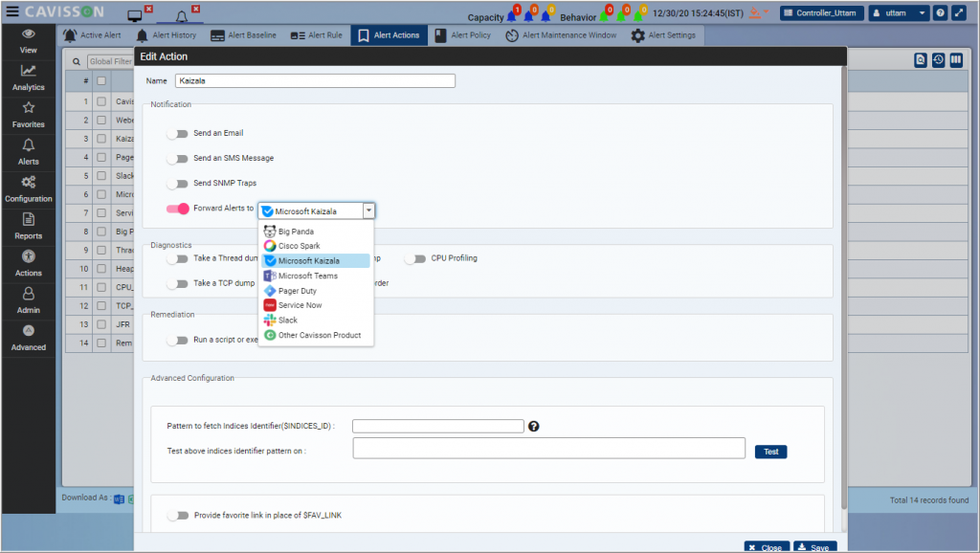Switch to Alert History tab
Image resolution: width=980 pixels, height=553 pixels.
point(167,35)
